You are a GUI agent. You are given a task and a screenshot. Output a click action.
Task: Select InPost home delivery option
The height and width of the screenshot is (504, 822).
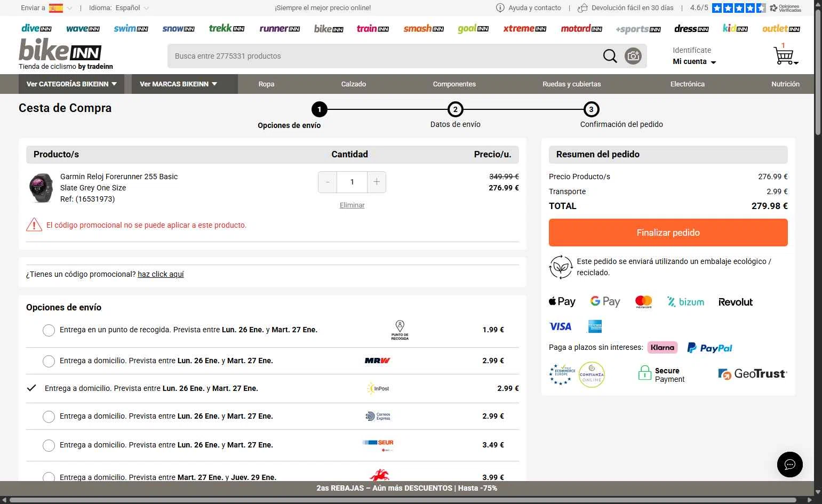coord(31,388)
